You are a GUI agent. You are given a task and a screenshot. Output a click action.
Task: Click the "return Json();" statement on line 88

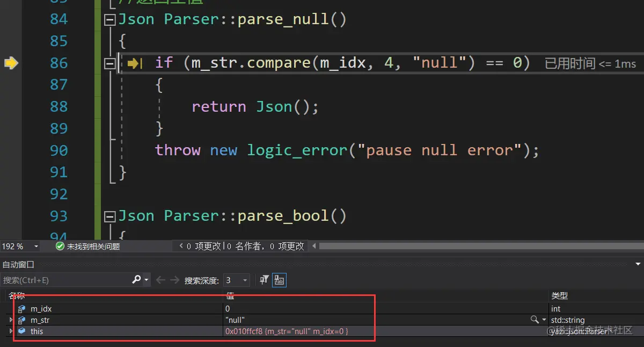[x=255, y=107]
